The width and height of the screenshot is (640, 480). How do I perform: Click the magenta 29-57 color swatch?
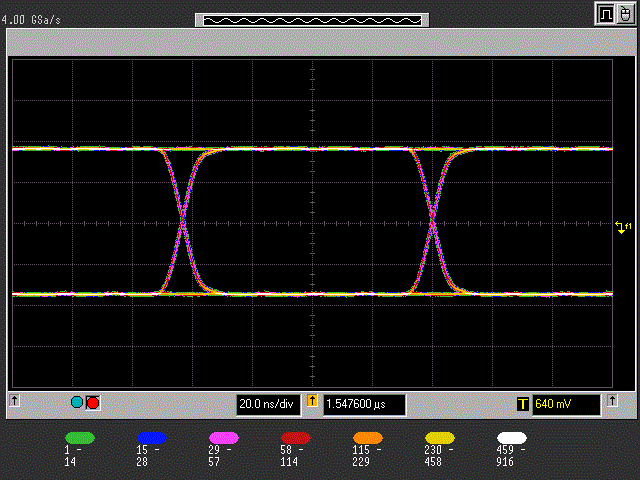click(224, 438)
